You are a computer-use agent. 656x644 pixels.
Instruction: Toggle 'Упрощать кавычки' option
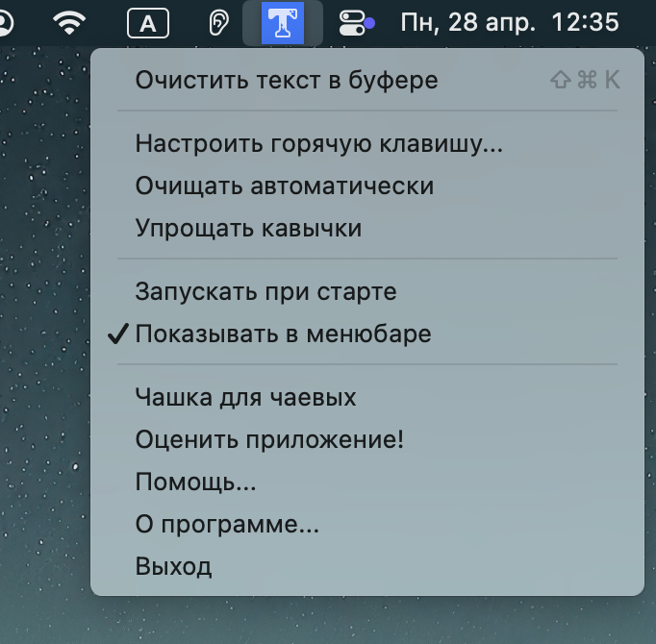coord(367,228)
